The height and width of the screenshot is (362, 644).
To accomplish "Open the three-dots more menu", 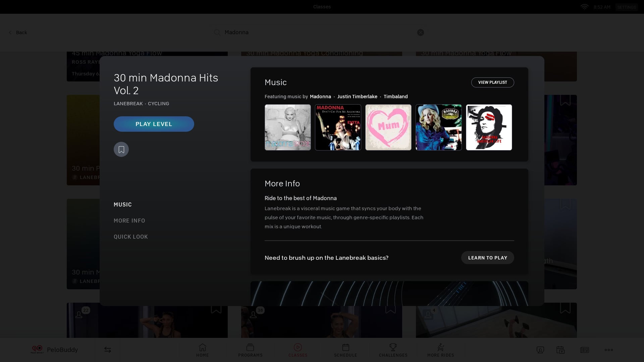I will point(609,350).
